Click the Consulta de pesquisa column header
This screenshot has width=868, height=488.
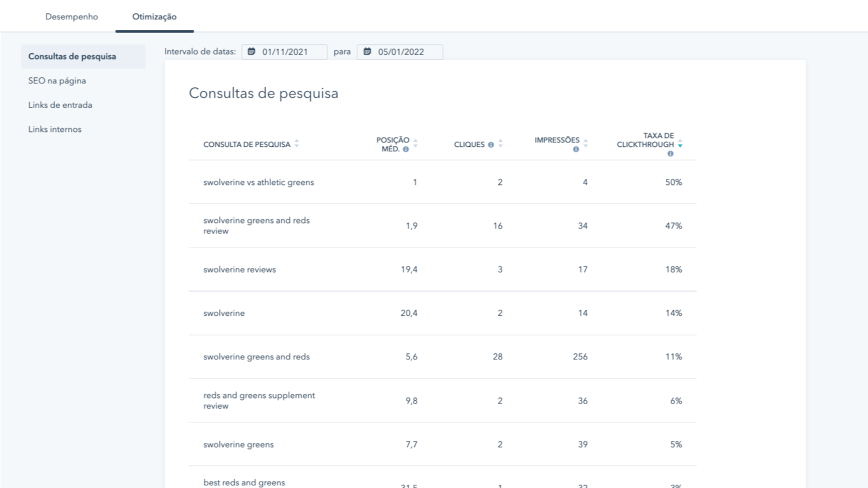(246, 144)
